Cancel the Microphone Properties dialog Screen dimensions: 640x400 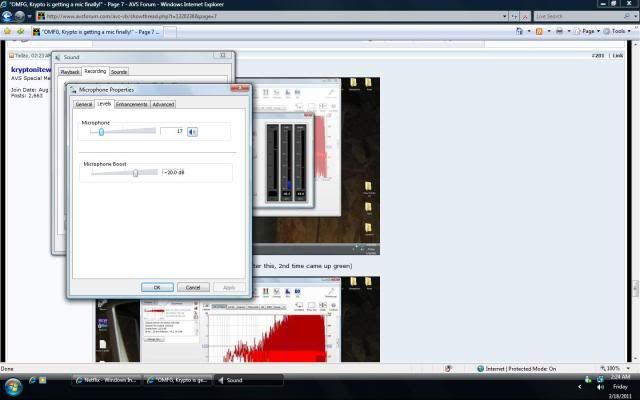[193, 287]
